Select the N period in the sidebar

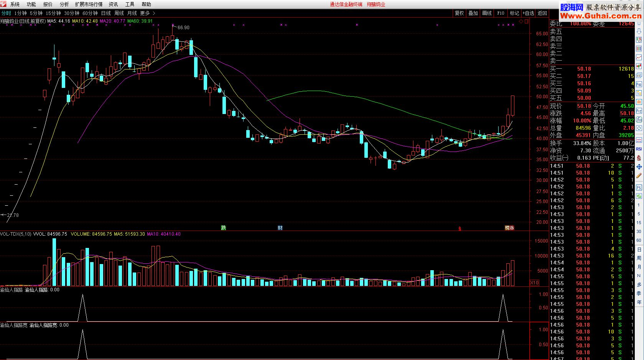click(x=639, y=276)
